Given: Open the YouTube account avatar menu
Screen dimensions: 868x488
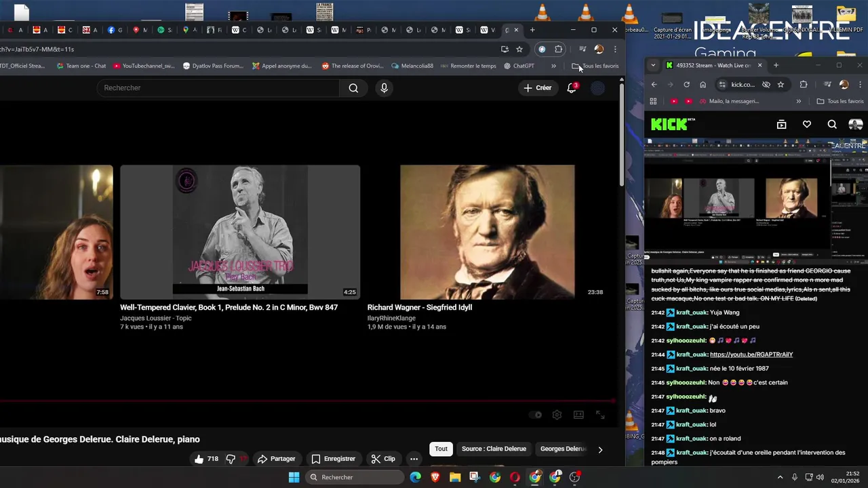Looking at the screenshot, I should [597, 88].
